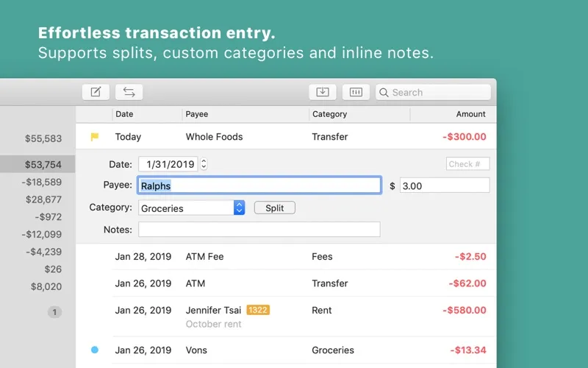Click the amount field showing 3.00
This screenshot has height=368, width=588.
444,186
